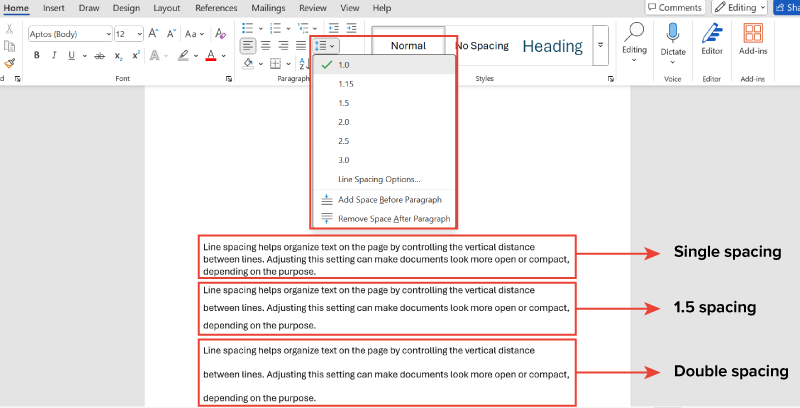Click Remove Space After Paragraph
The width and height of the screenshot is (800, 408).
click(383, 219)
